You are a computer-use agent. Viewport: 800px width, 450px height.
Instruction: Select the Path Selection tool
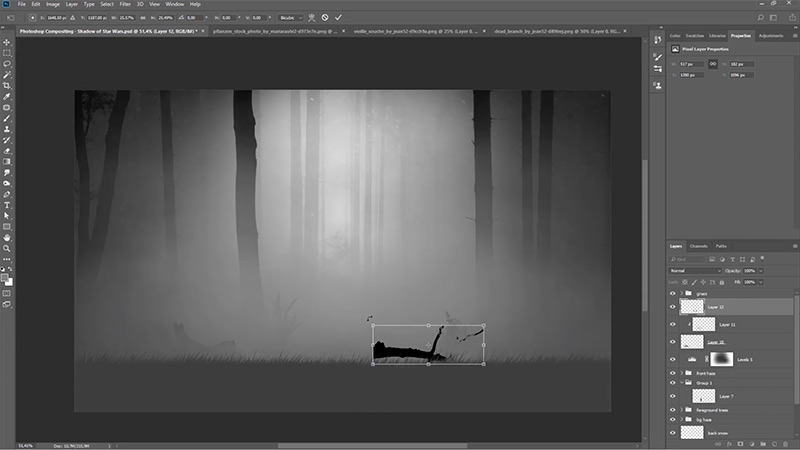point(7,216)
